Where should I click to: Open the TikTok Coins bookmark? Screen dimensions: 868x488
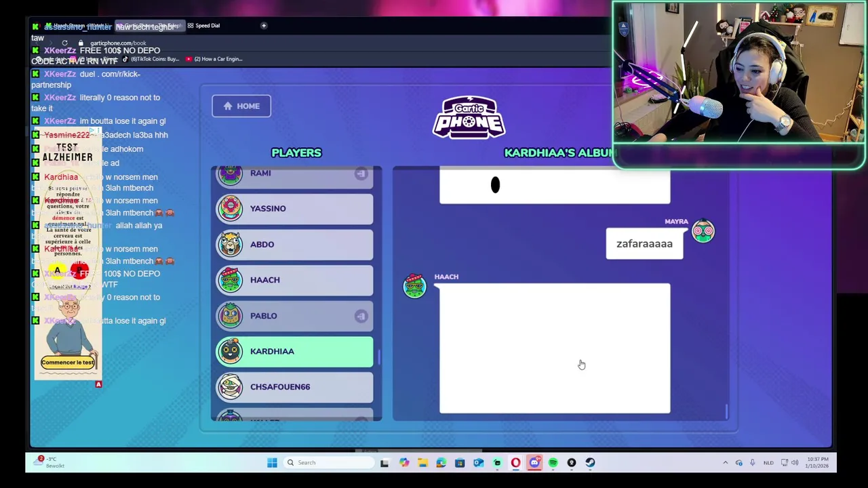pyautogui.click(x=151, y=59)
